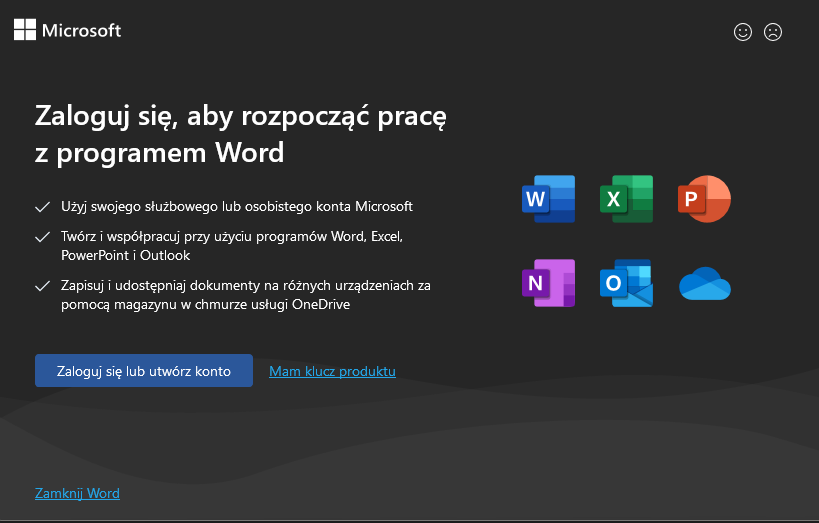
Task: Open the 'Mam klucz produktu' link
Action: coord(332,371)
